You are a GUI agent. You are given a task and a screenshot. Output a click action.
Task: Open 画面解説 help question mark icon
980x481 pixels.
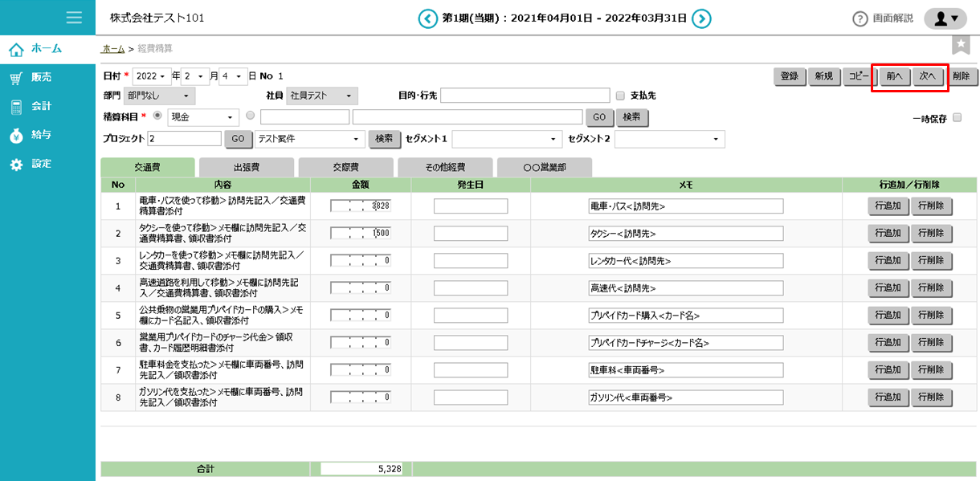pyautogui.click(x=860, y=18)
